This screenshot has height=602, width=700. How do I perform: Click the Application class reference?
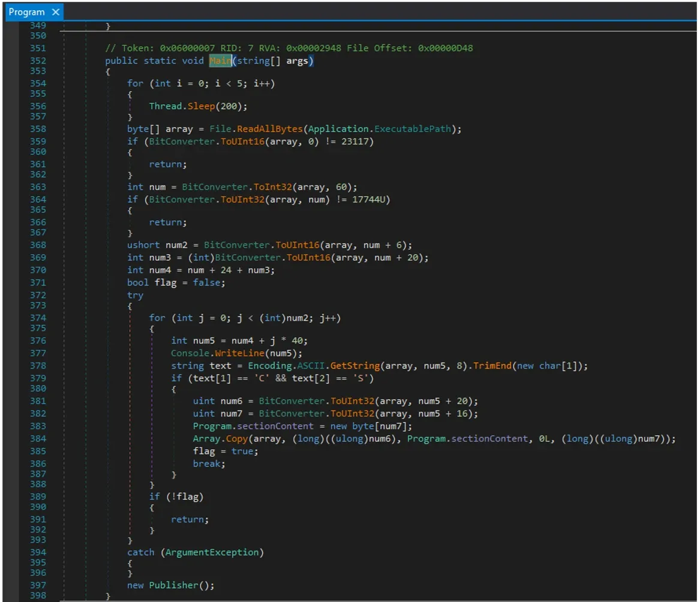coord(338,129)
